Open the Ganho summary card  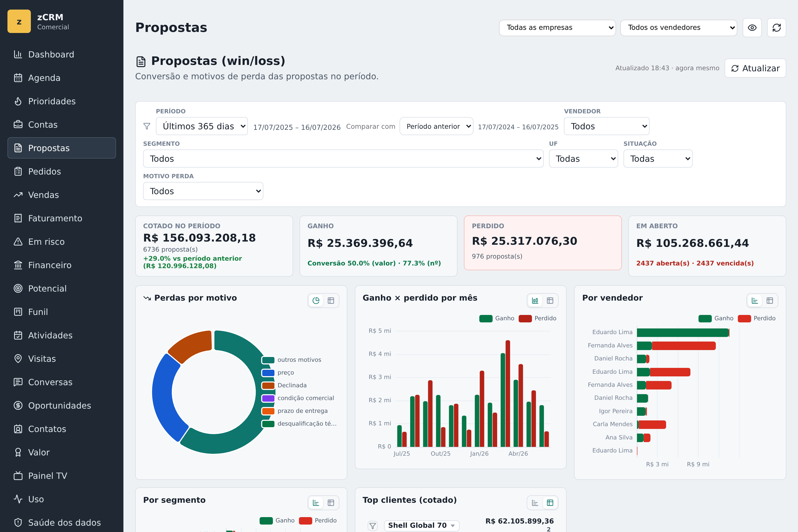378,246
